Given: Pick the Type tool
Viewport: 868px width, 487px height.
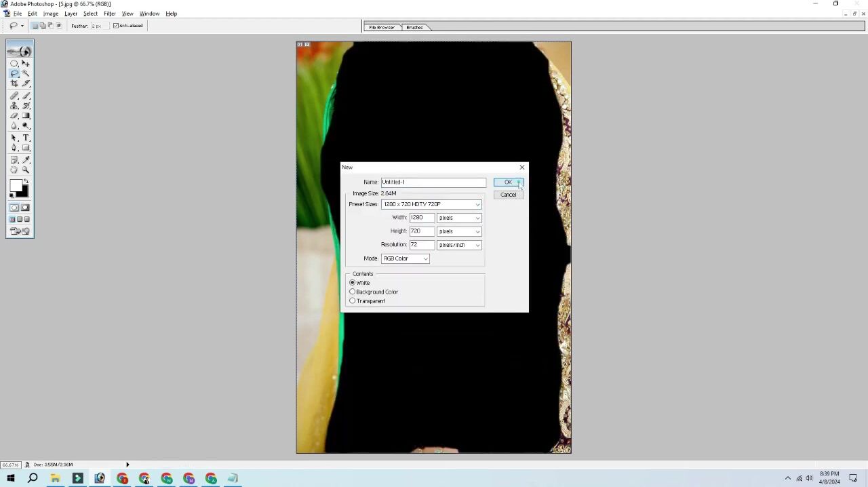Looking at the screenshot, I should [x=26, y=138].
